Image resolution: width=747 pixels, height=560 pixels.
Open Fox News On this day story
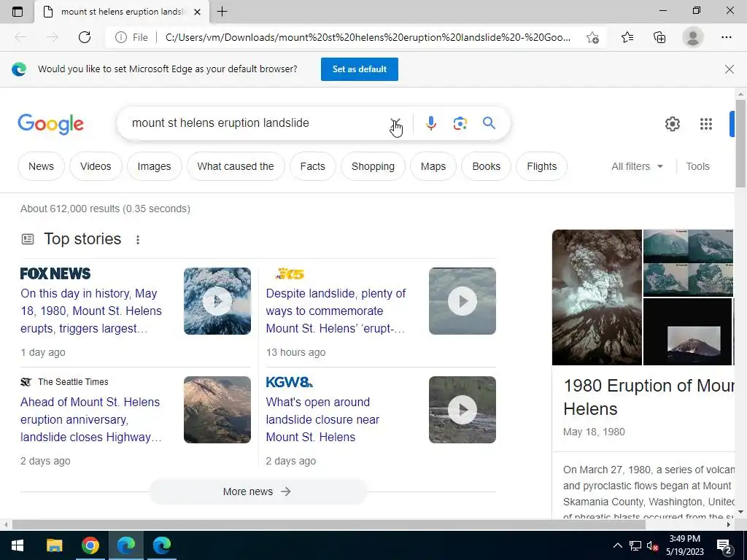[x=91, y=311]
